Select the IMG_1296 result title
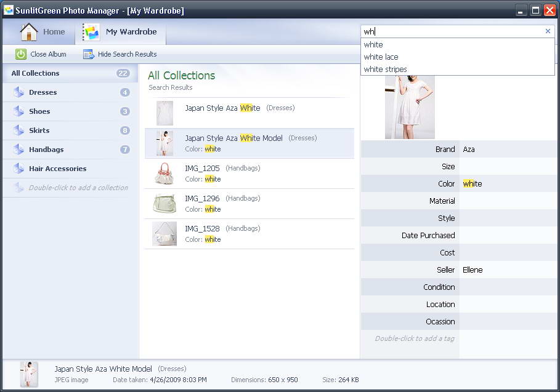Screen dimensions: 560x392 pyautogui.click(x=202, y=198)
